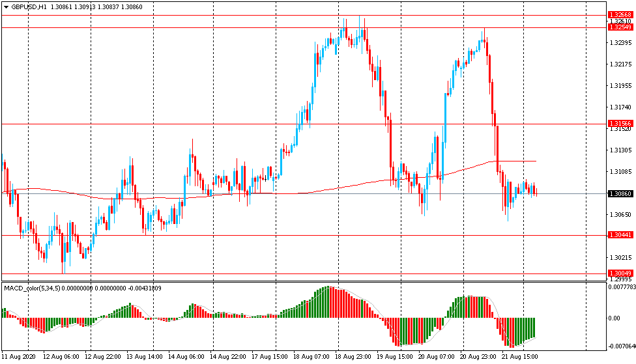Click the 1.32175 price scale value
Image resolution: width=636 pixels, height=364 pixels.
(x=621, y=64)
